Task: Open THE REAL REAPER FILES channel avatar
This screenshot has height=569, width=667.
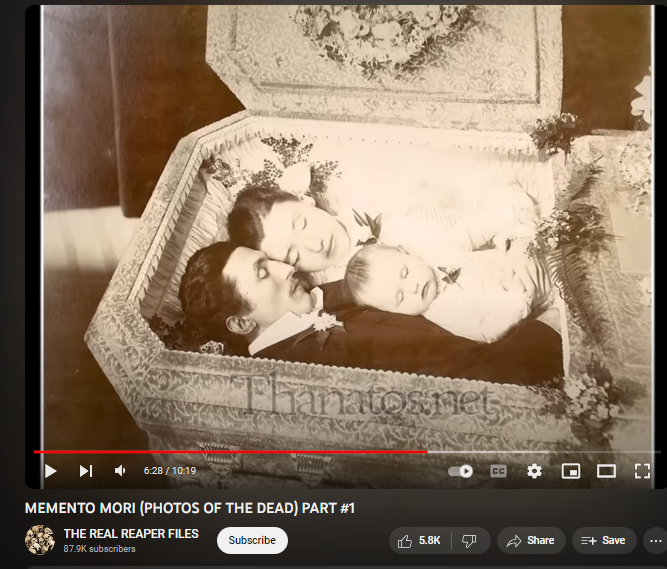Action: (x=40, y=540)
